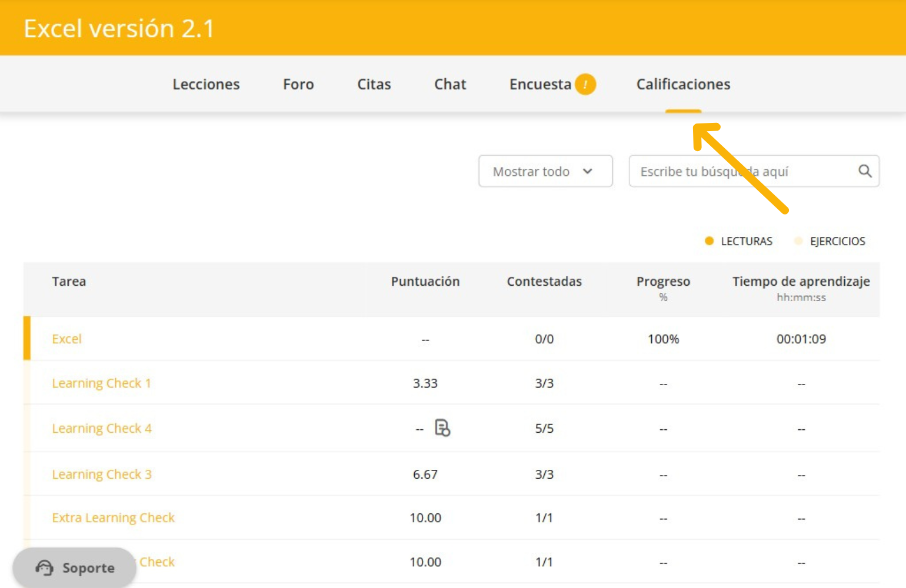Toggle the EJERCICIOS legend filter
906x588 pixels.
click(830, 241)
